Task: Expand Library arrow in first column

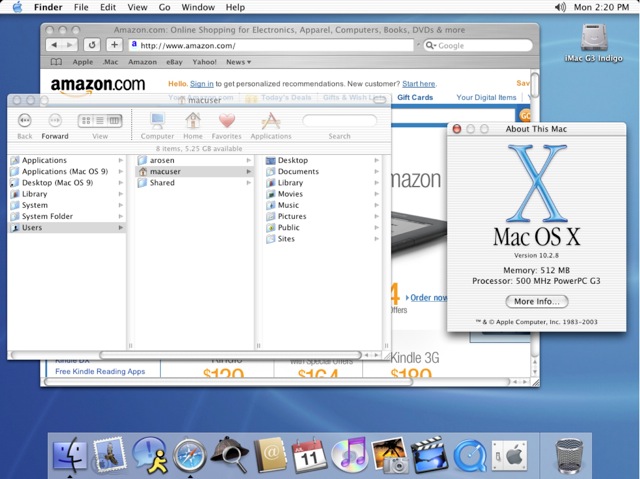Action: pyautogui.click(x=121, y=194)
